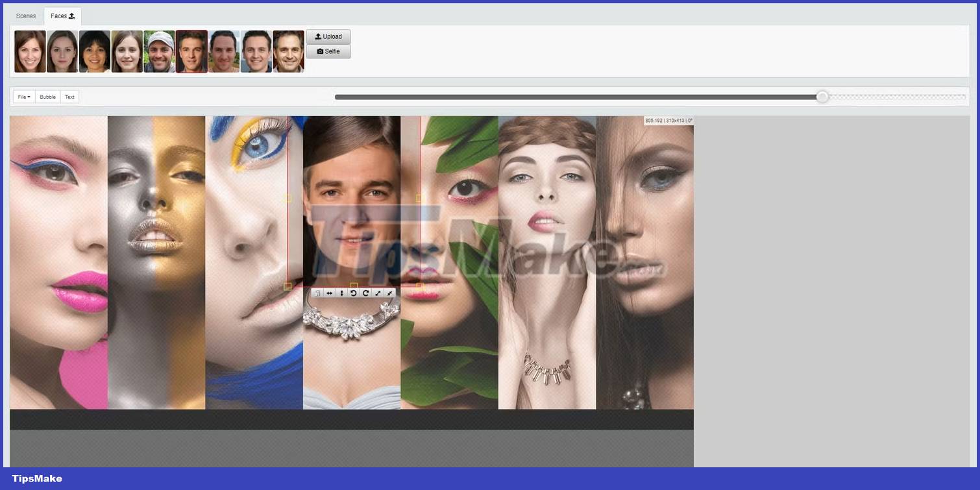This screenshot has height=490, width=980.
Task: Flip the face horizontally using the toolbar
Action: (329, 293)
